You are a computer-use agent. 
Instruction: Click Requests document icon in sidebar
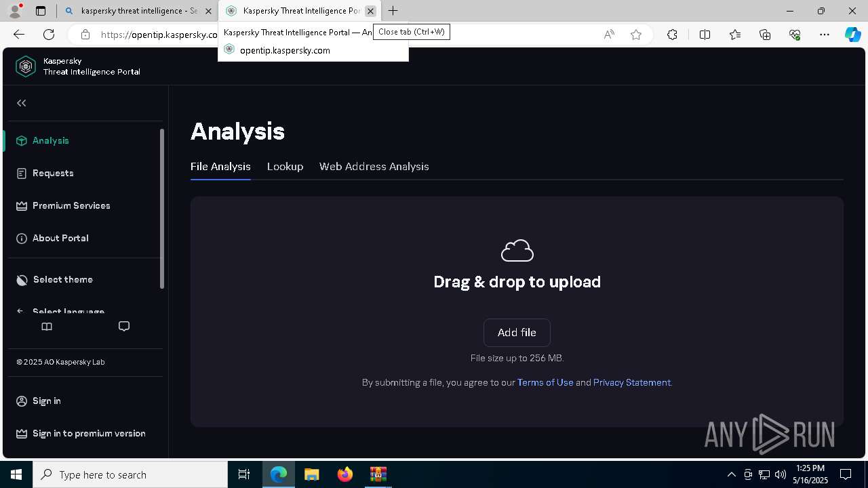pyautogui.click(x=22, y=173)
